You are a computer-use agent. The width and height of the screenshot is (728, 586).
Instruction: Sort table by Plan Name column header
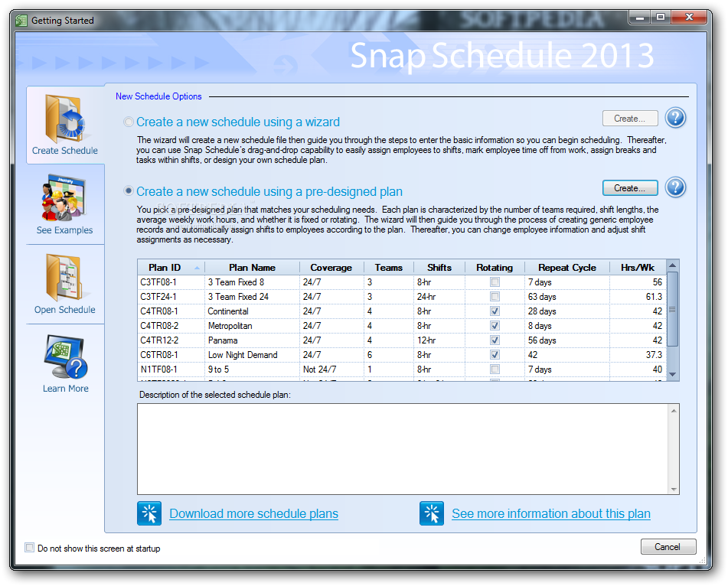pos(252,267)
